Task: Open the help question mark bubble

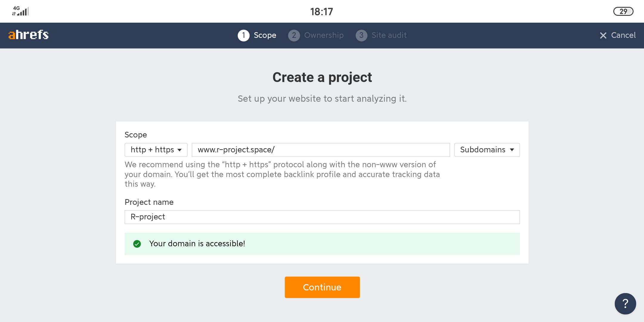Action: (x=625, y=304)
